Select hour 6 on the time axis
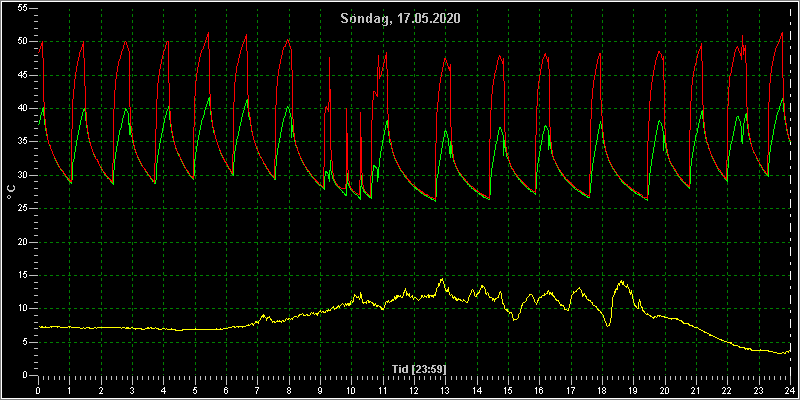 pyautogui.click(x=226, y=391)
